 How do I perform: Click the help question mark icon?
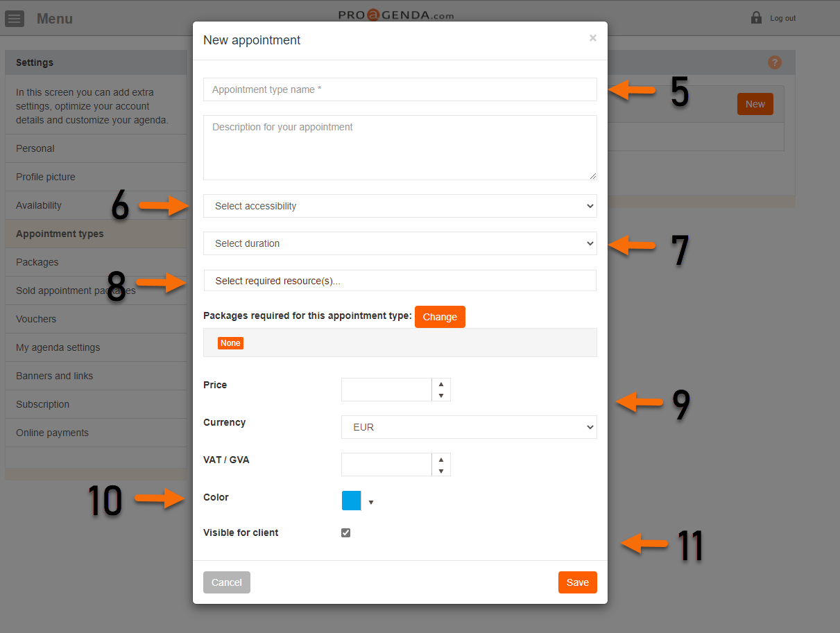coord(775,62)
